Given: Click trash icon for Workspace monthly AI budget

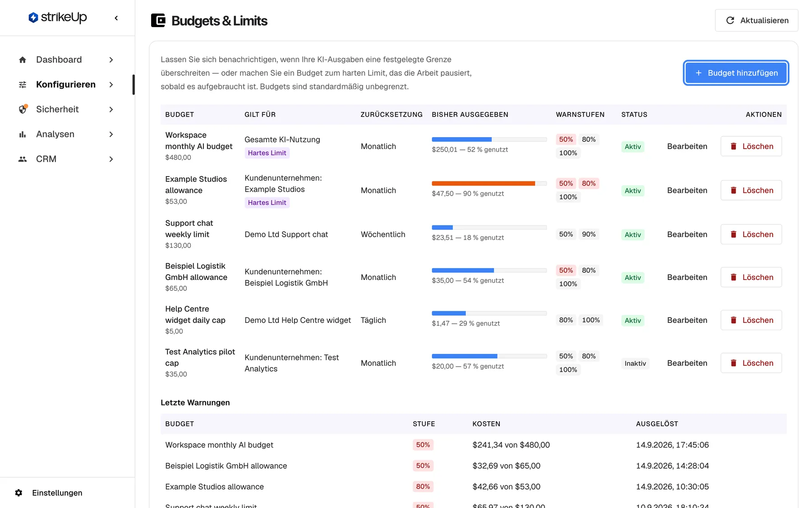Looking at the screenshot, I should click(734, 146).
